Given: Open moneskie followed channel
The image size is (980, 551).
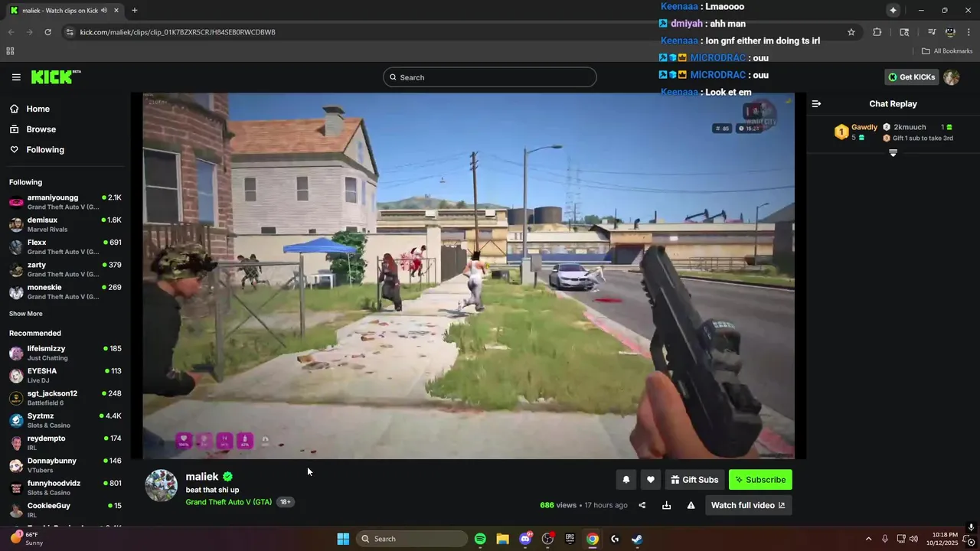Looking at the screenshot, I should [x=65, y=292].
